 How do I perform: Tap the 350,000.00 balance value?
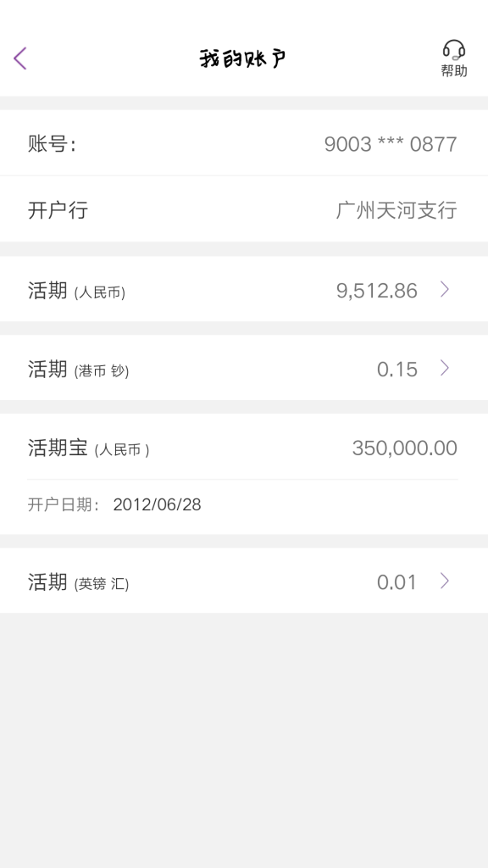click(405, 448)
